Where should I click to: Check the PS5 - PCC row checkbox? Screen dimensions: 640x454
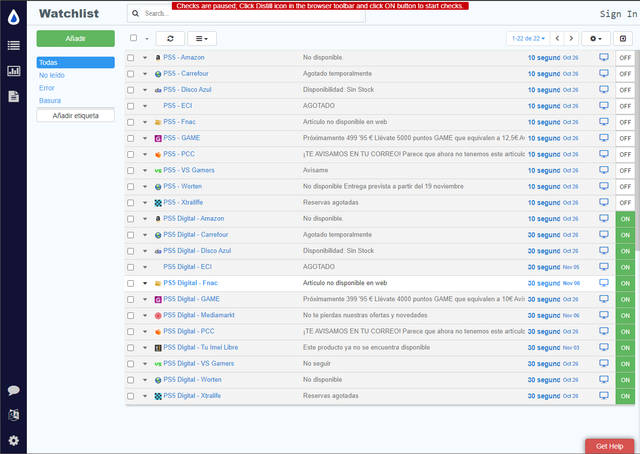pos(131,154)
